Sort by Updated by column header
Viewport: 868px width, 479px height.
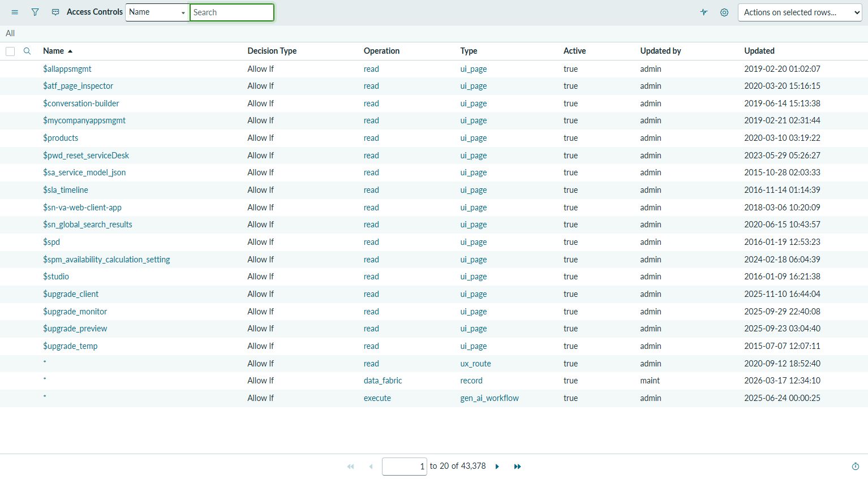[x=660, y=51]
